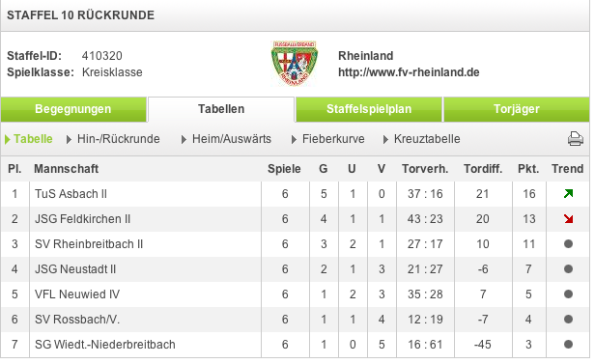Viewport: 595px width, 364px height.
Task: Click red down-arrow trend for JSG Feldkirchen II
Action: coord(568,219)
